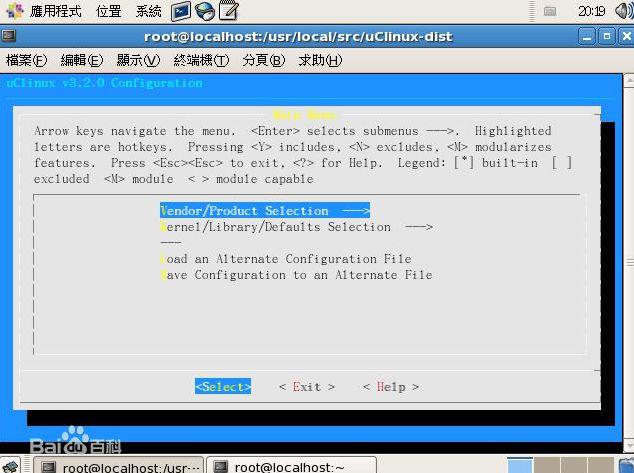Minimize the terminal window
The height and width of the screenshot is (473, 634).
coord(587,37)
